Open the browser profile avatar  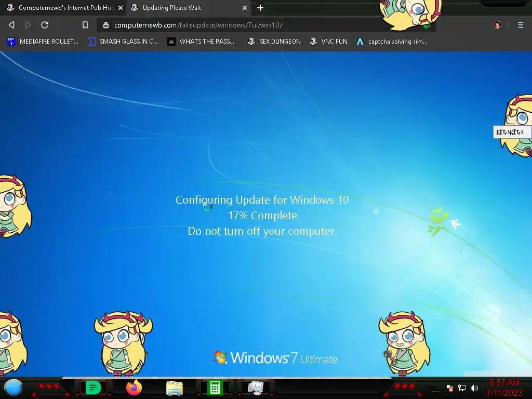pos(497,25)
